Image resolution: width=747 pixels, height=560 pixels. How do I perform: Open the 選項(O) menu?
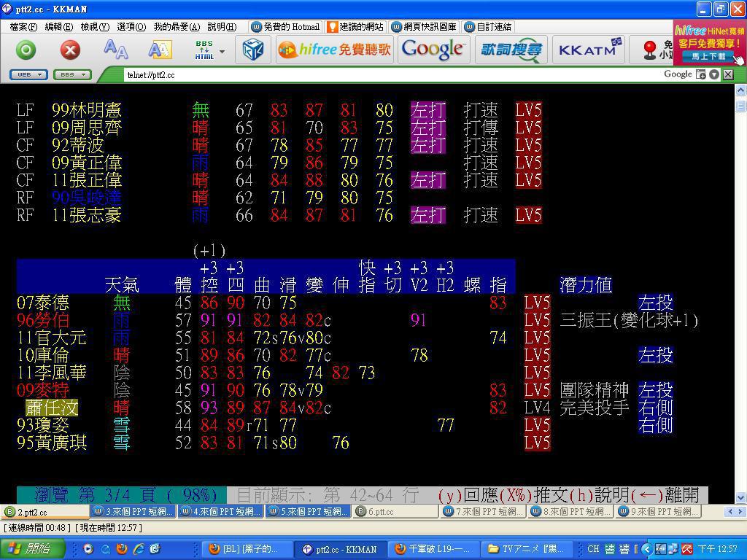pos(131,27)
